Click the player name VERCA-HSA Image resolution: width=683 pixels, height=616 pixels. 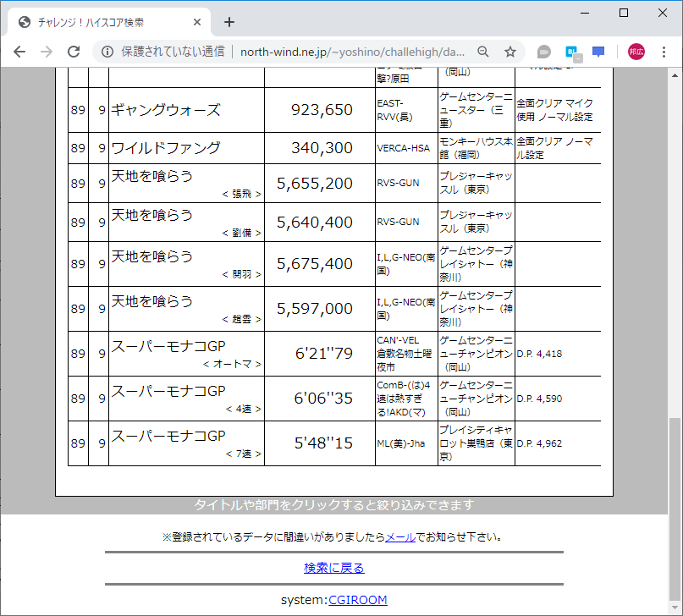(x=404, y=148)
